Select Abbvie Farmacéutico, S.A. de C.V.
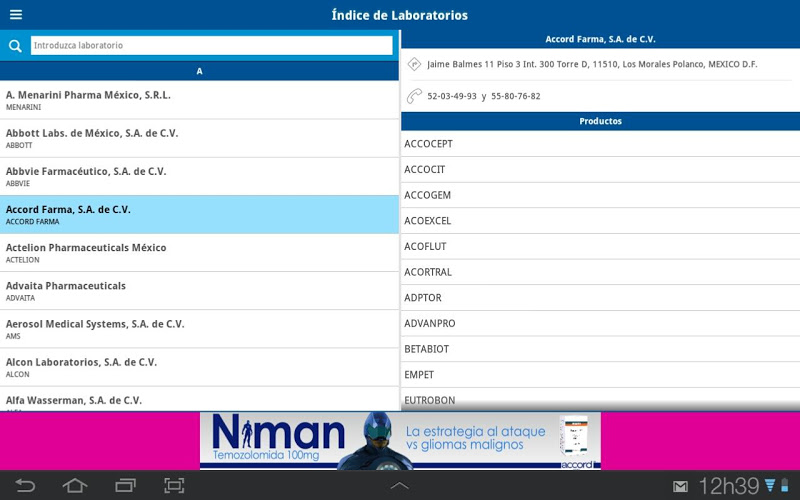The width and height of the screenshot is (800, 500). 199,177
